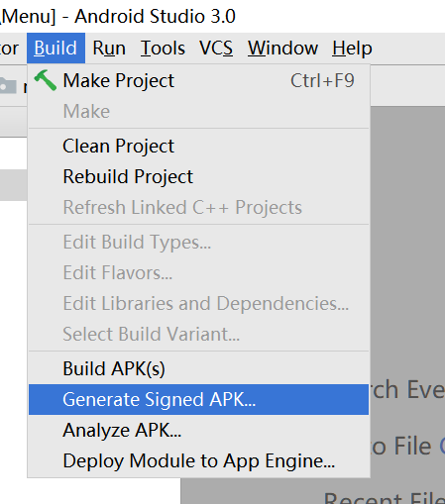The height and width of the screenshot is (504, 445).
Task: Click the Edit Build Types entry
Action: pos(198,243)
